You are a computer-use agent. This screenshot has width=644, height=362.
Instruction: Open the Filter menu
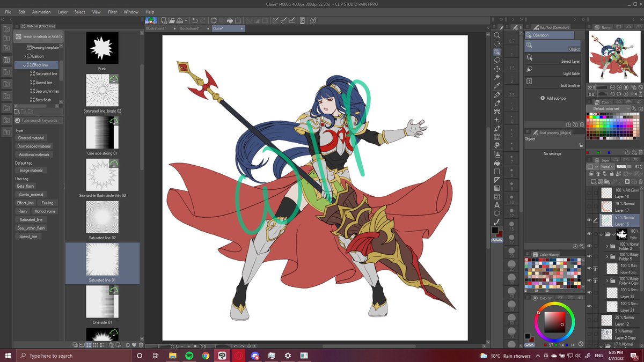(x=112, y=12)
